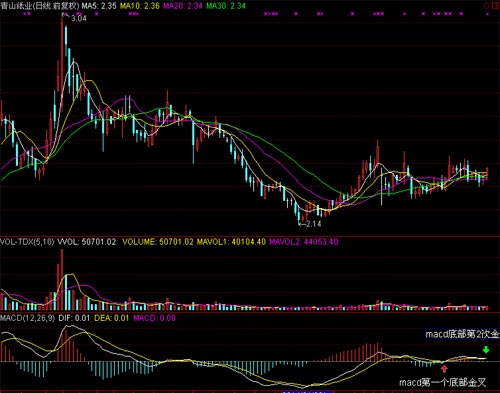Image resolution: width=500 pixels, height=393 pixels.
Task: Select the MA30 indicator label
Action: (226, 6)
